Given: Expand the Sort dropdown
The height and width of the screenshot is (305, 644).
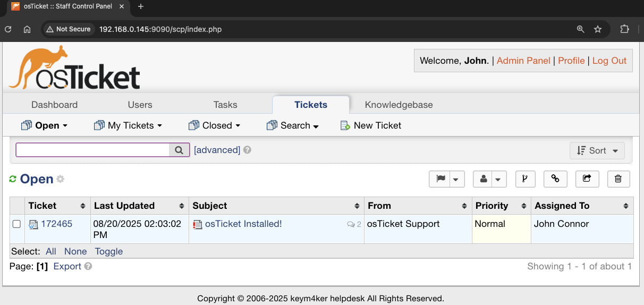Looking at the screenshot, I should [x=597, y=150].
